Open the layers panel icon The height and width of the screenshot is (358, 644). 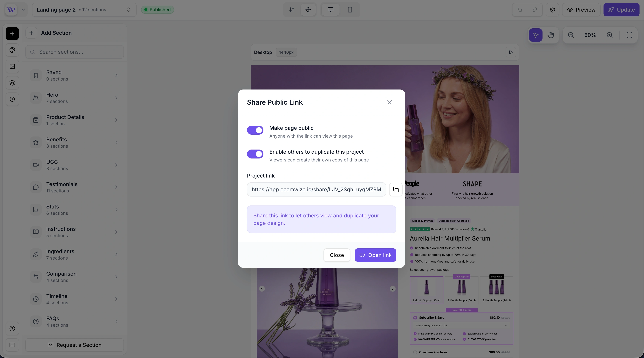point(12,83)
